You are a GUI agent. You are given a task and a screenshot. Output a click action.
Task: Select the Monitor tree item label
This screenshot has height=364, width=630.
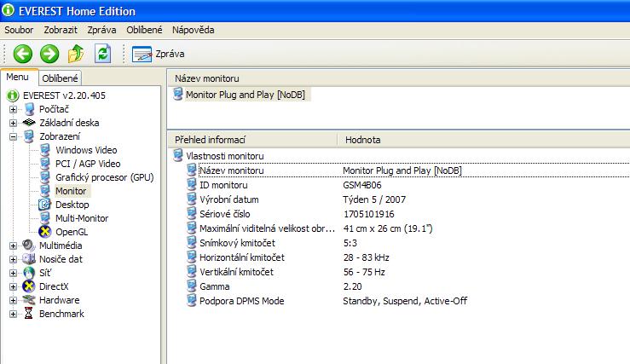pyautogui.click(x=71, y=191)
